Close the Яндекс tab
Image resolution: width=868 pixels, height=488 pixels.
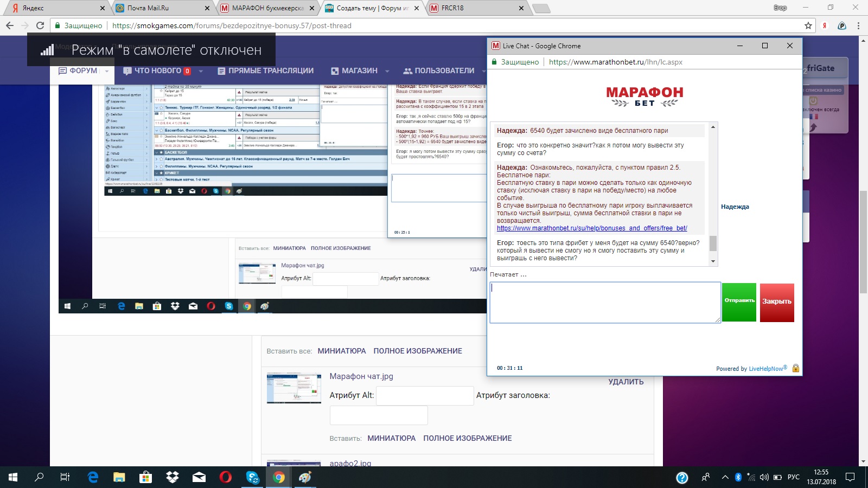point(103,8)
